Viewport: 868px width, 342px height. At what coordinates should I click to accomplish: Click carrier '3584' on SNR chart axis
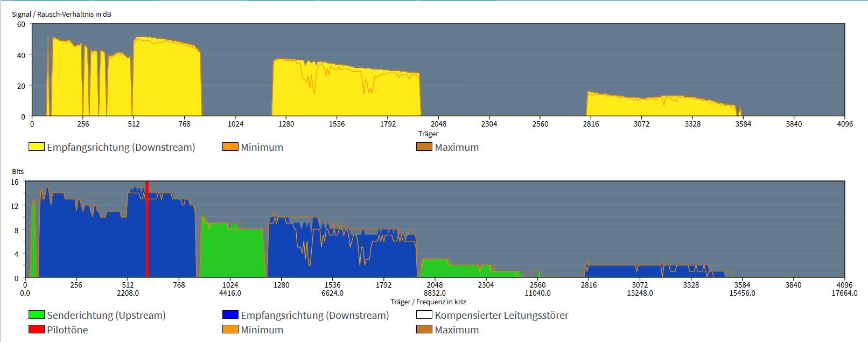pyautogui.click(x=743, y=124)
